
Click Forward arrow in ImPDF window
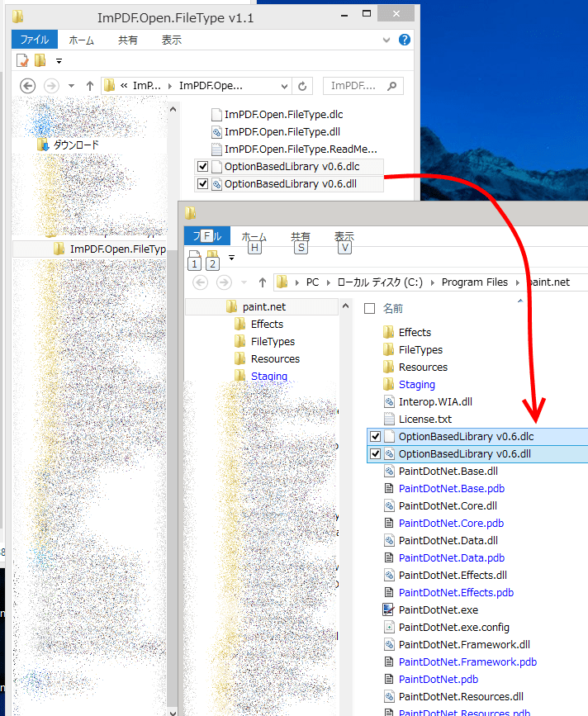tap(51, 86)
